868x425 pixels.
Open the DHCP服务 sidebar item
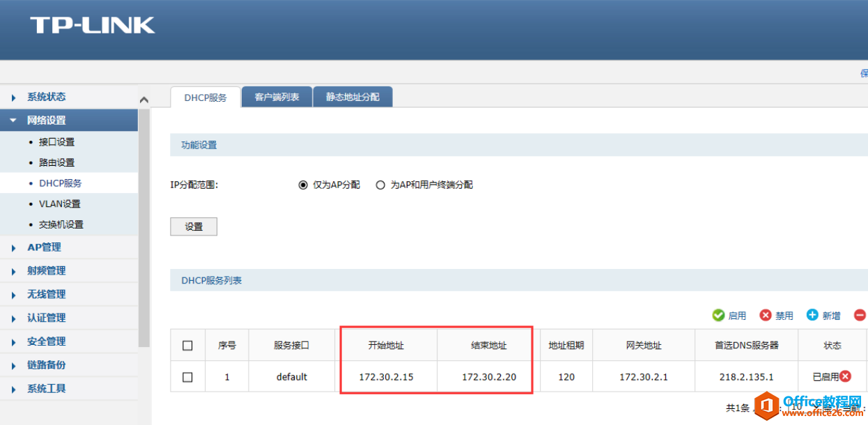(x=61, y=183)
